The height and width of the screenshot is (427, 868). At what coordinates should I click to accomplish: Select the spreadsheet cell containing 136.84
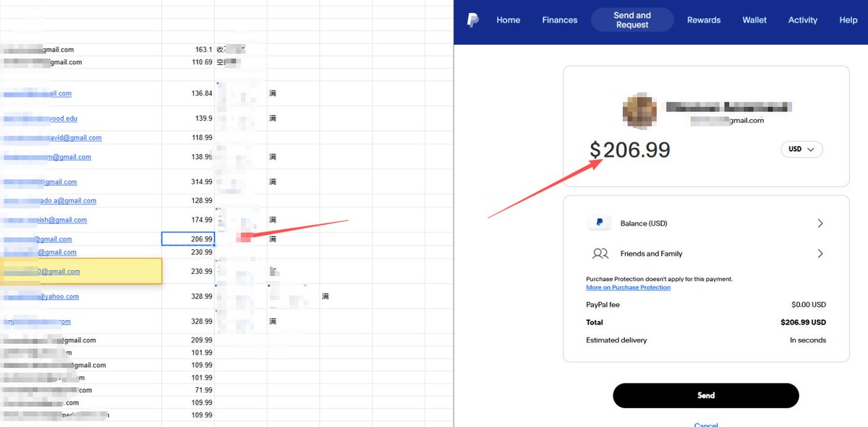[188, 93]
